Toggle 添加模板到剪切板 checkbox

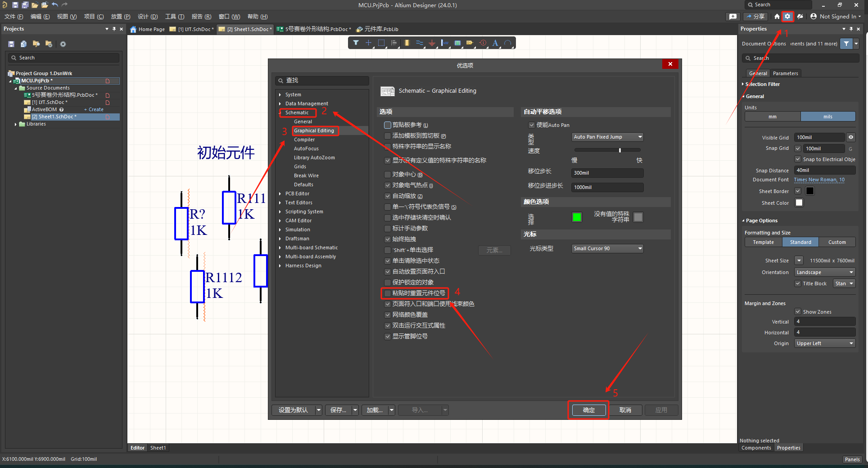coord(387,136)
